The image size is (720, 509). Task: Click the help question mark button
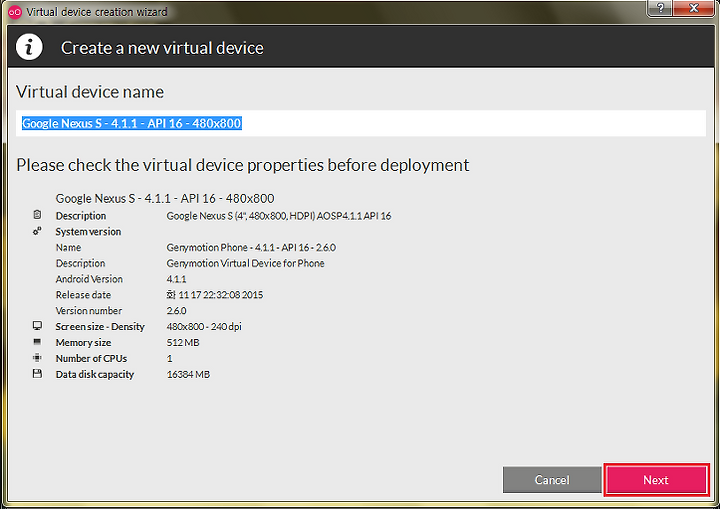tap(660, 8)
